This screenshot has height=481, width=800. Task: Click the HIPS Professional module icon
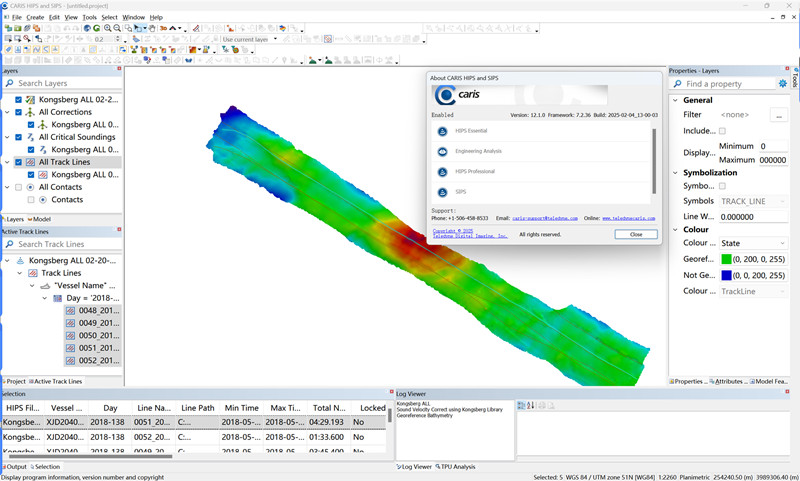442,172
